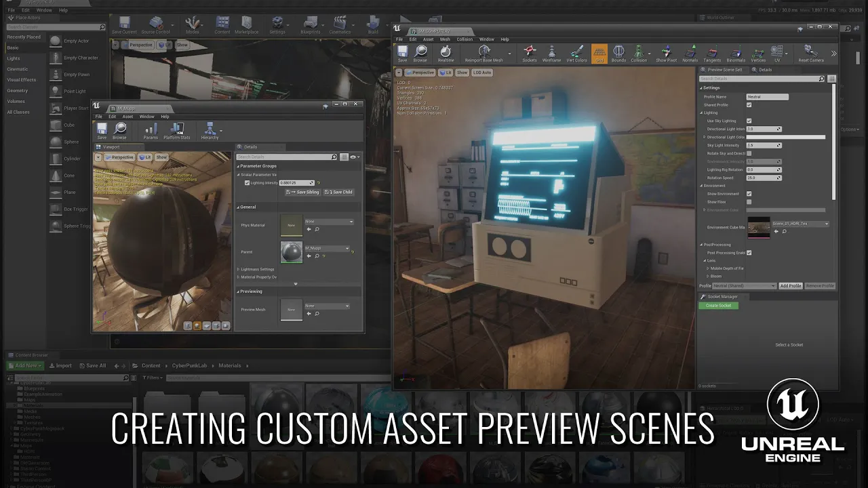Click Rotation Speed value field
868x488 pixels.
pyautogui.click(x=764, y=178)
